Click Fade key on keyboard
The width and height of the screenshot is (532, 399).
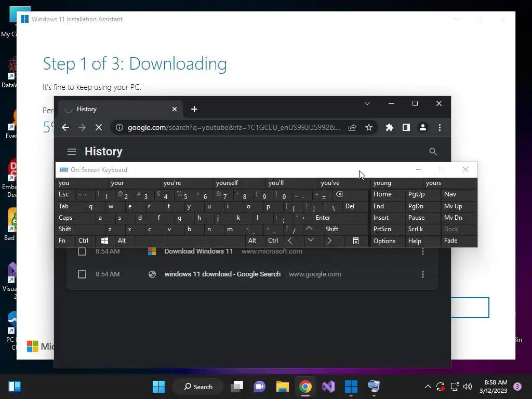tap(459, 241)
